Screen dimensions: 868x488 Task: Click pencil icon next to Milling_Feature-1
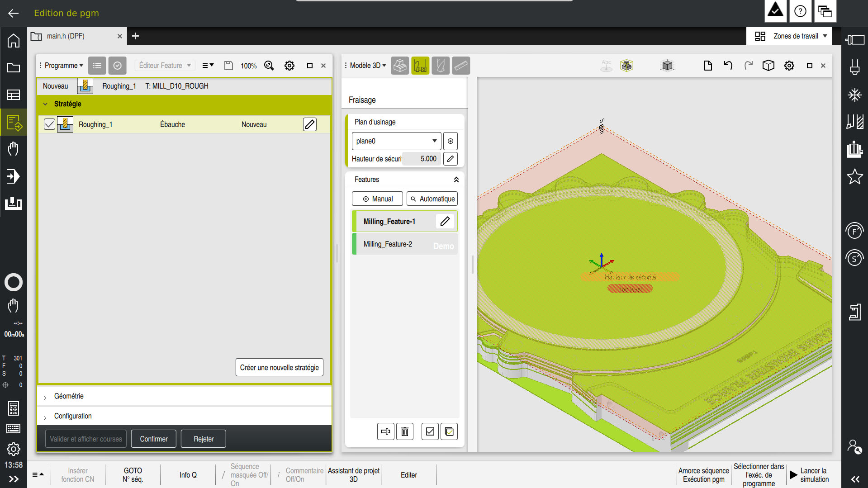click(445, 221)
